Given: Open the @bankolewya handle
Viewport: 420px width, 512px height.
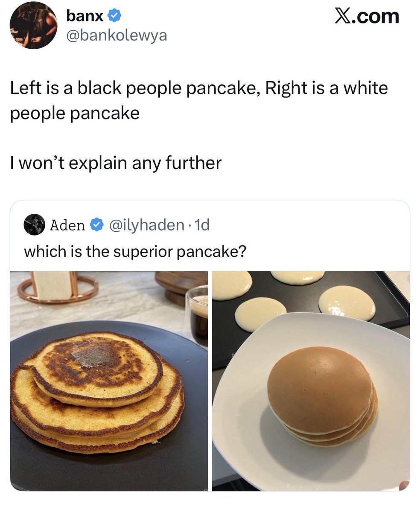Looking at the screenshot, I should (117, 35).
